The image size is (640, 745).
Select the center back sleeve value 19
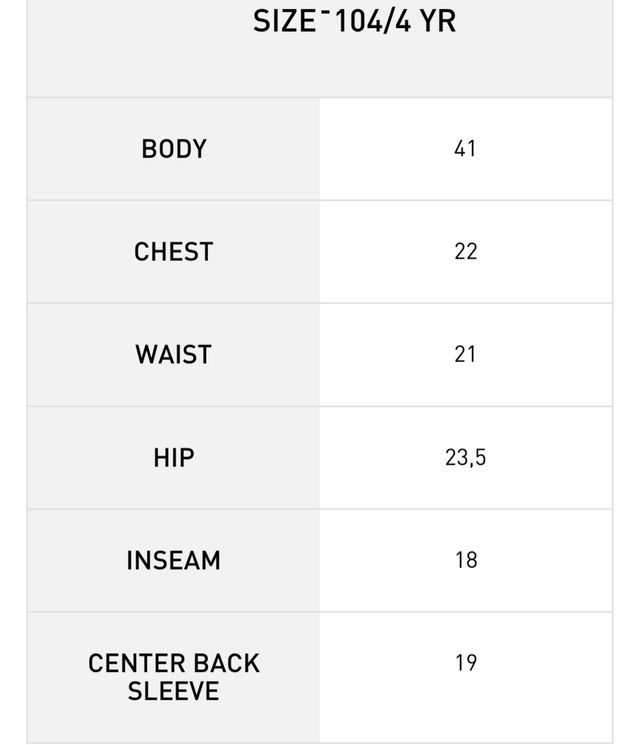click(466, 663)
